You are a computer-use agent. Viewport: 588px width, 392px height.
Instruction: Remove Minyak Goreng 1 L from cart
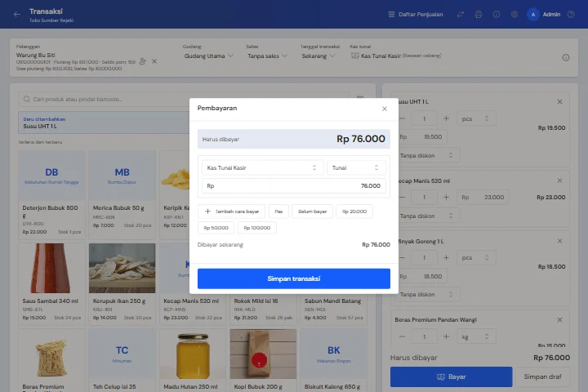[559, 241]
